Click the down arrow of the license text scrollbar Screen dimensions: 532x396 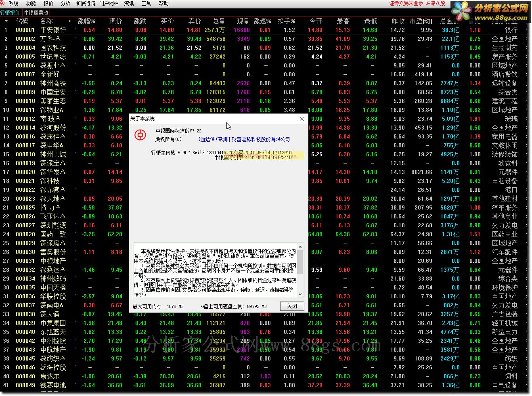coord(300,295)
